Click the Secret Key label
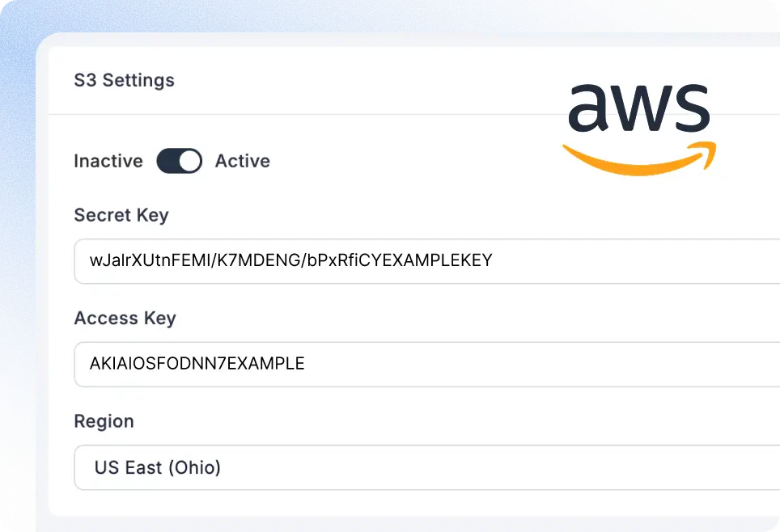Image resolution: width=780 pixels, height=532 pixels. tap(121, 215)
